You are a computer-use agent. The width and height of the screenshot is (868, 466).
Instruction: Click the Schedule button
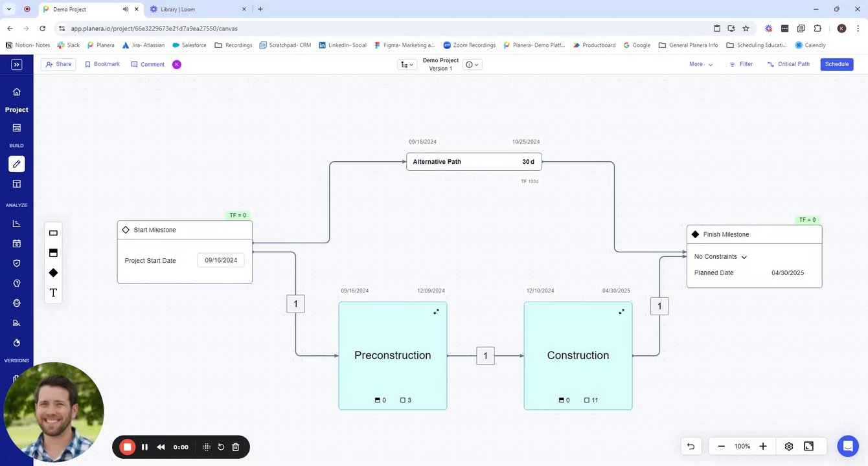click(x=837, y=64)
